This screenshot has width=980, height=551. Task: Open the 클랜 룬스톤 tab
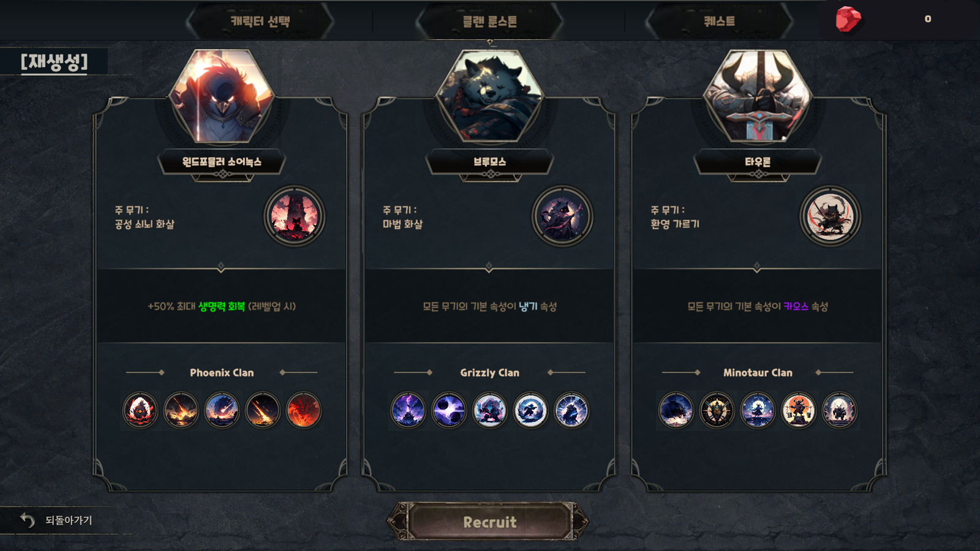point(489,21)
